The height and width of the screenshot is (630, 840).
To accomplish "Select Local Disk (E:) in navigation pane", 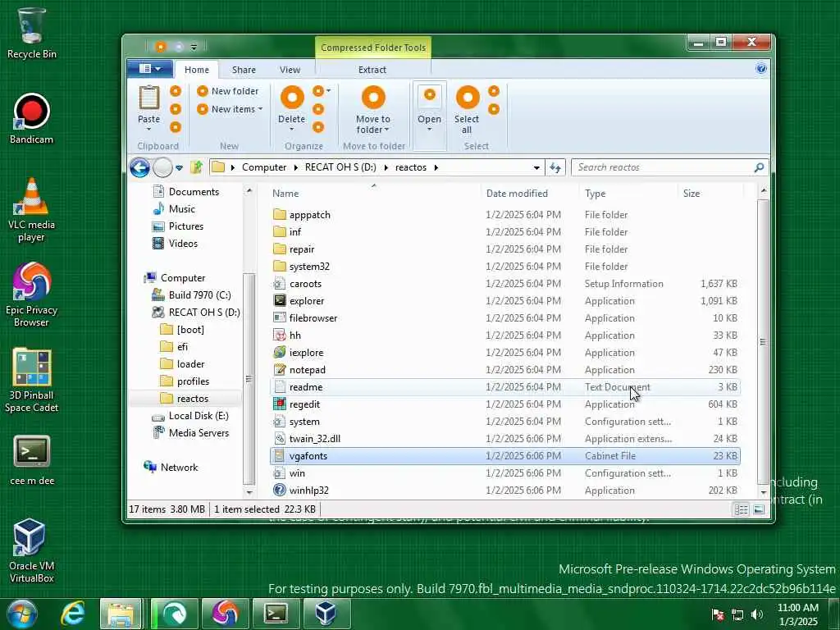I will point(199,416).
